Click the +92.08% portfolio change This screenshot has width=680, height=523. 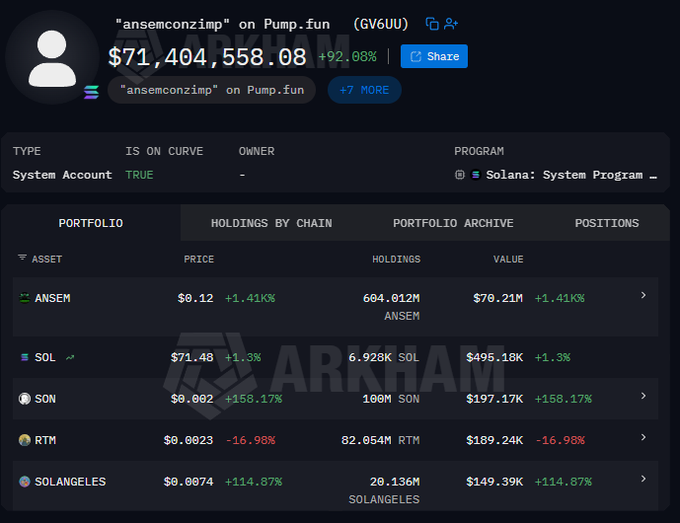347,56
